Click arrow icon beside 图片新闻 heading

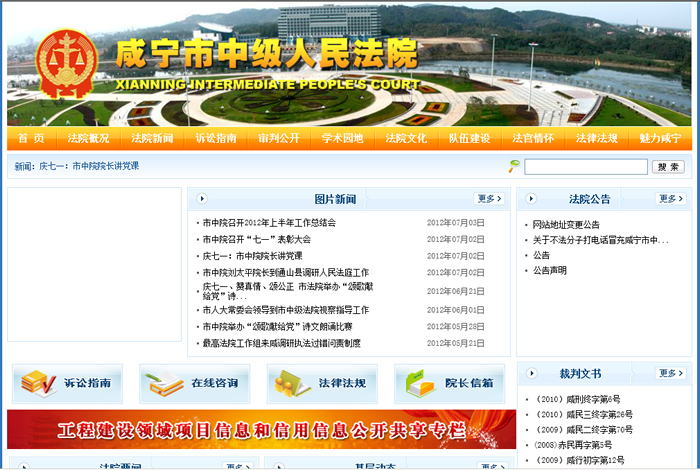click(x=202, y=199)
